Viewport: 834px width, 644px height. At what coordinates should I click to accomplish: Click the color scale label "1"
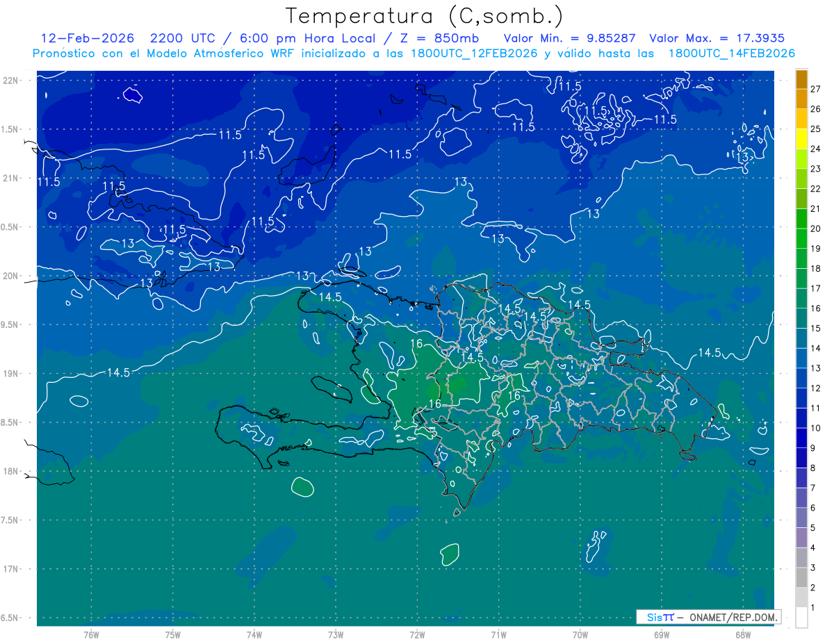[813, 608]
